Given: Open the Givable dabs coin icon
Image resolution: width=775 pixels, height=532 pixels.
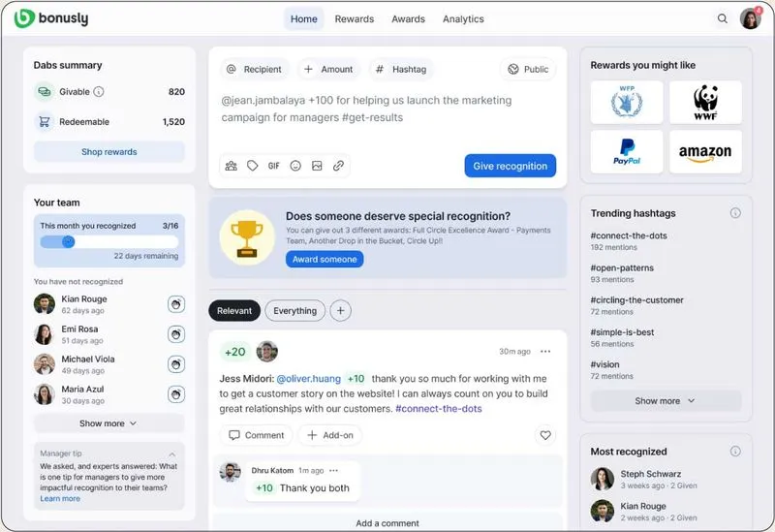Looking at the screenshot, I should [x=44, y=91].
